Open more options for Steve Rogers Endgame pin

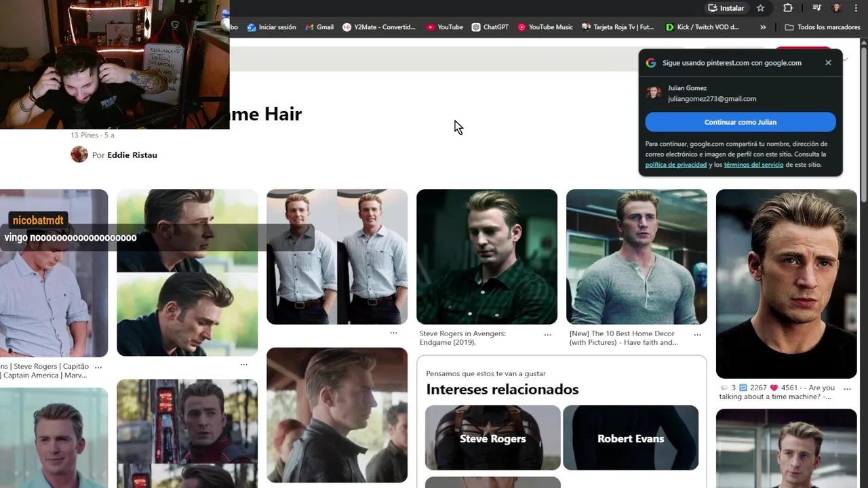(x=548, y=335)
